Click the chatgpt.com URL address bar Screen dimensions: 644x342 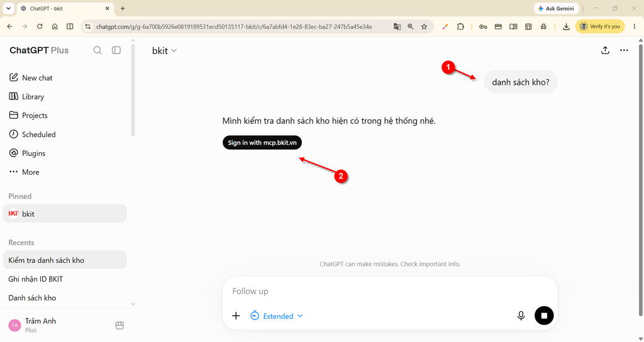[x=234, y=26]
